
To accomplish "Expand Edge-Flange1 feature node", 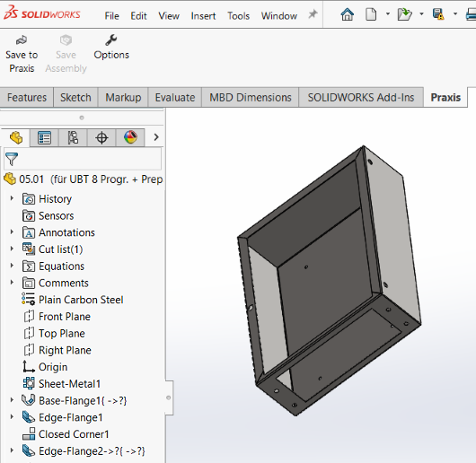I will tap(12, 417).
